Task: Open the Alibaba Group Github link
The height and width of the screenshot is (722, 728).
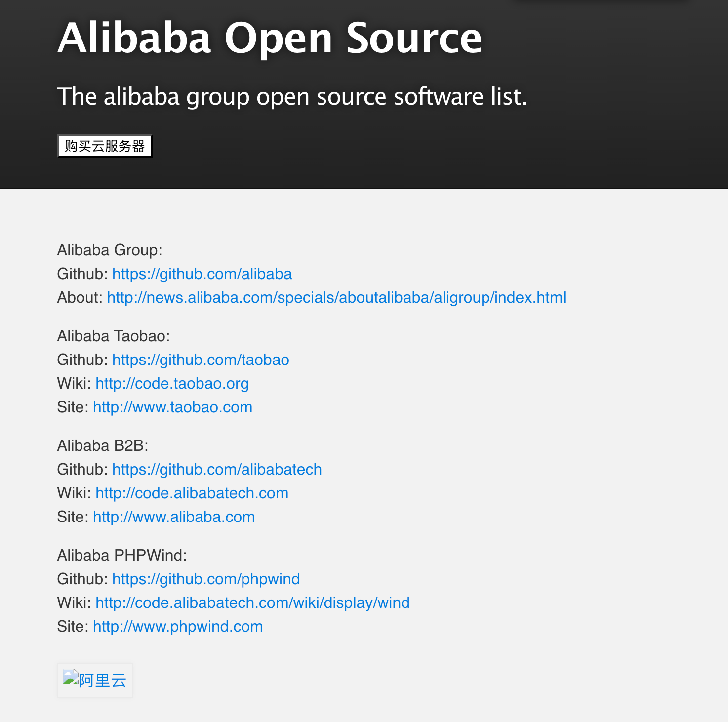Action: [x=202, y=274]
